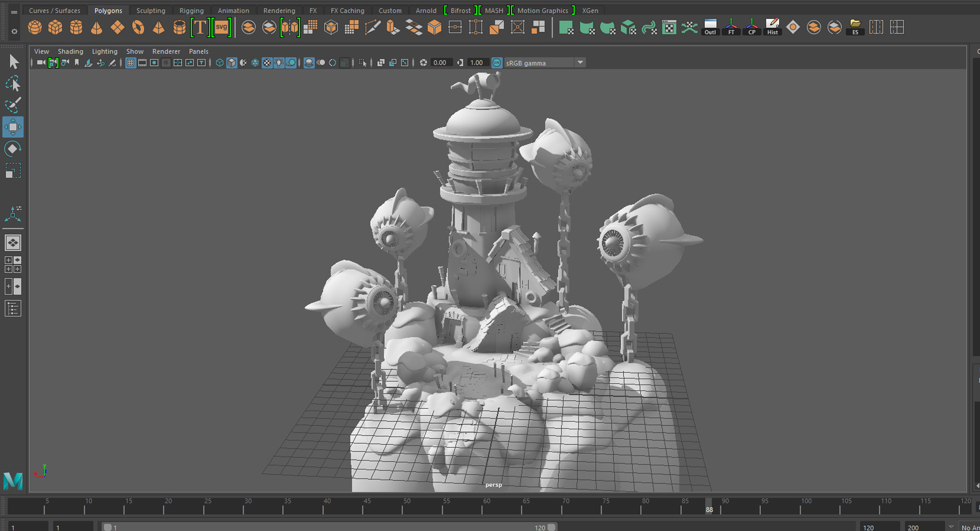Switch to the Rigging shelf tab

(x=191, y=11)
